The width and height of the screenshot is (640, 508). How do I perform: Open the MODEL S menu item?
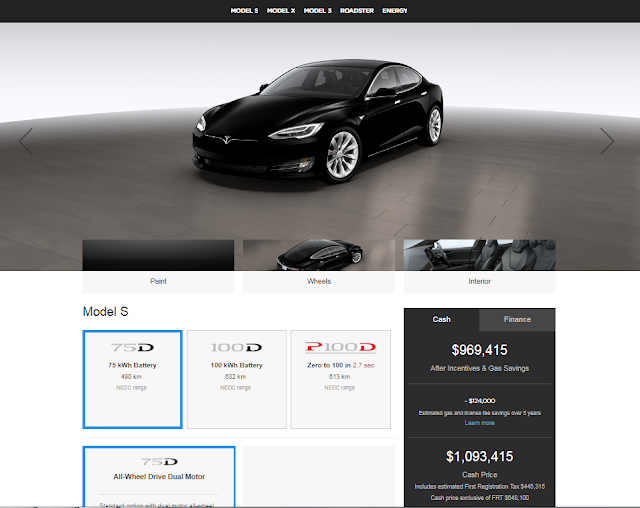[x=244, y=11]
